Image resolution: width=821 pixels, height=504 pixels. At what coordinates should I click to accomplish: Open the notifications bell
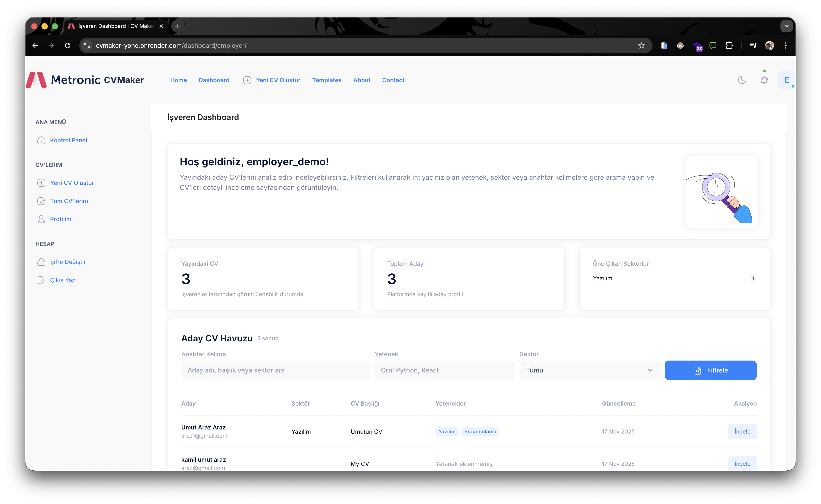point(764,80)
